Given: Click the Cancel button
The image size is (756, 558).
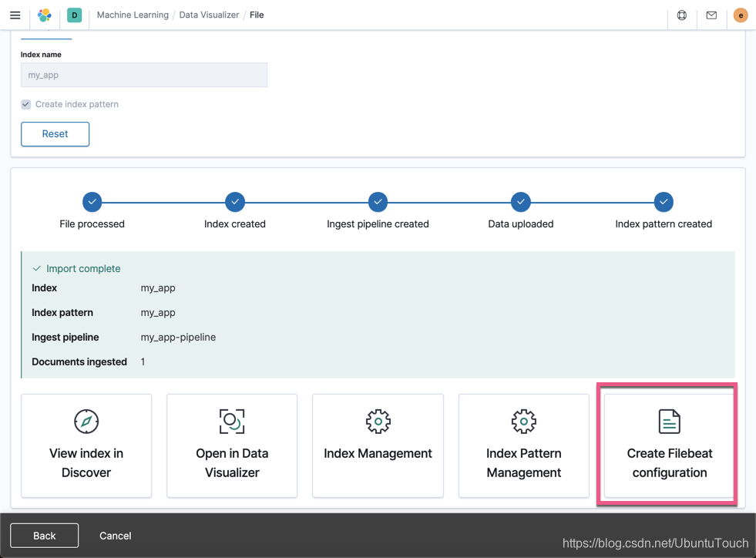Looking at the screenshot, I should pos(116,536).
